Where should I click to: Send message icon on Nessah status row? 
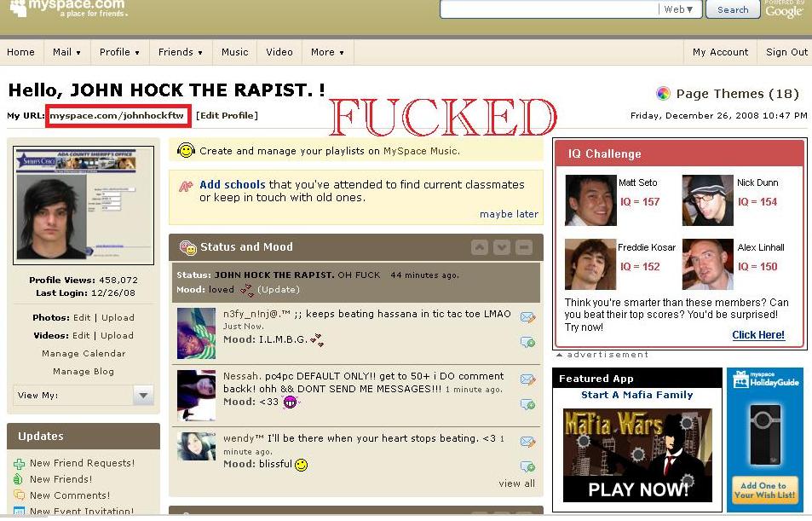pyautogui.click(x=527, y=379)
